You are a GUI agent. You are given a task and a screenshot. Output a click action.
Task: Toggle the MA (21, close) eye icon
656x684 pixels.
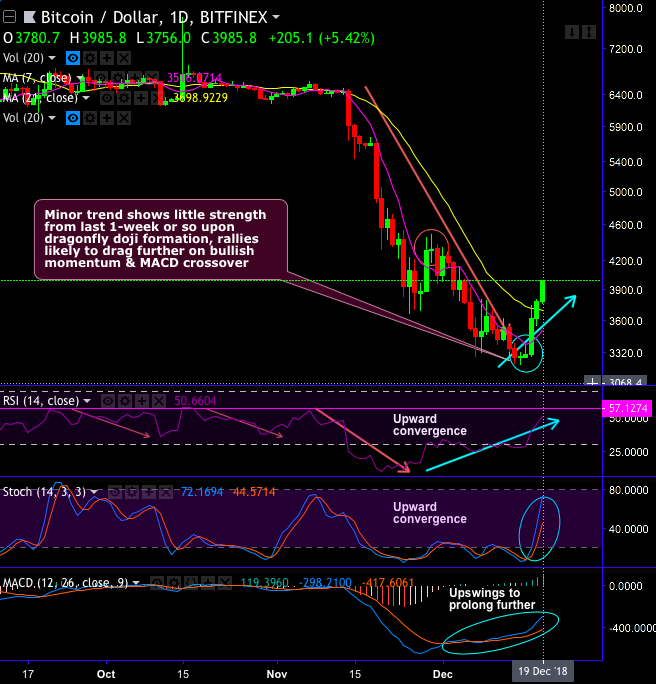tap(107, 98)
